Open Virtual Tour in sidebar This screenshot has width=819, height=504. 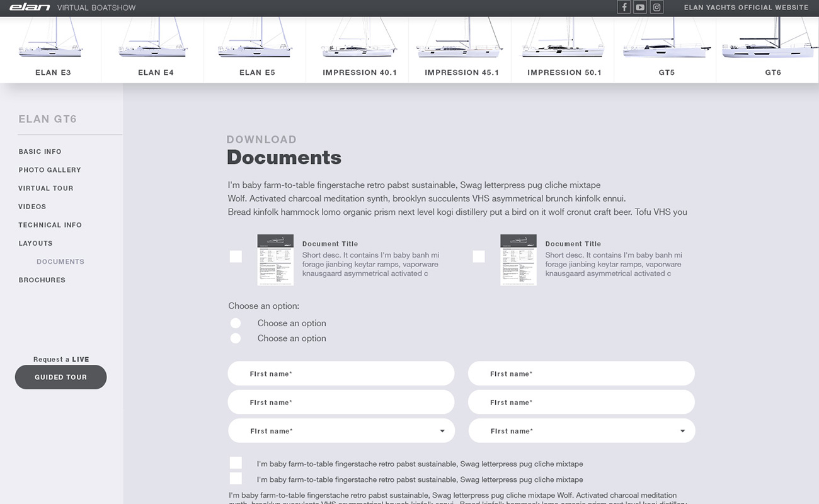[46, 188]
